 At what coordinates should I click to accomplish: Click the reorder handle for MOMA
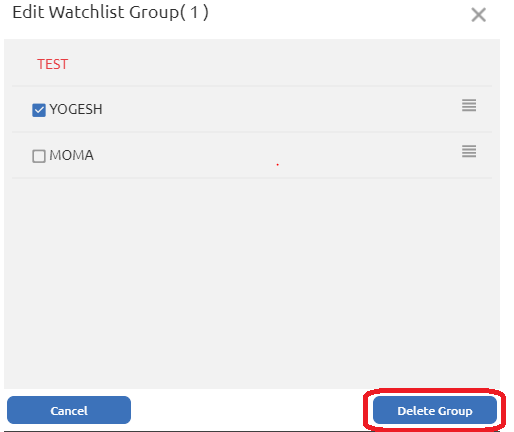click(469, 151)
